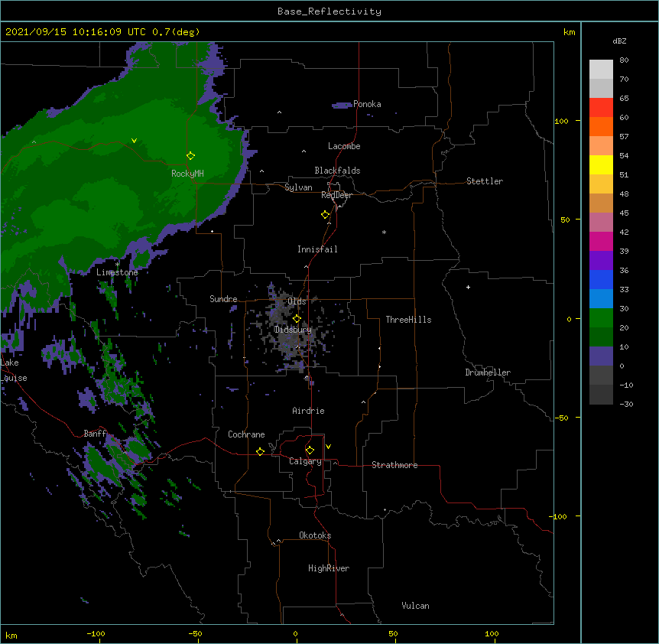The image size is (659, 644).
Task: Click the Ponoka city label
Action: (367, 104)
